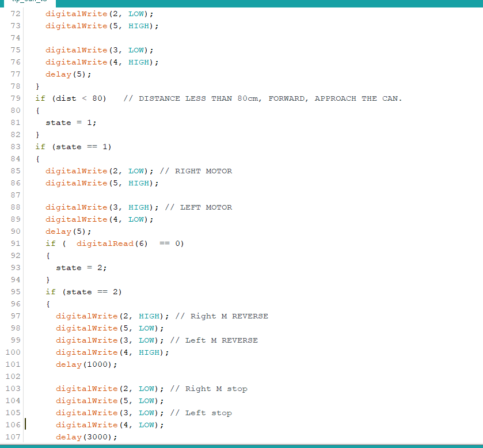Click line number 72 in the gutter
Screen dimensions: 483x448
tap(16, 14)
